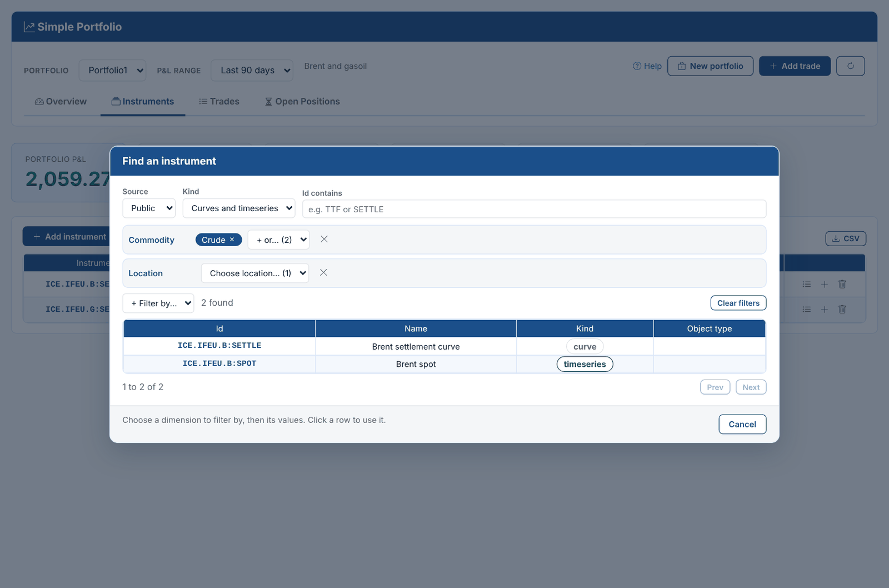Remove the Crude commodity chip
Viewport: 889px width, 588px height.
pos(232,240)
